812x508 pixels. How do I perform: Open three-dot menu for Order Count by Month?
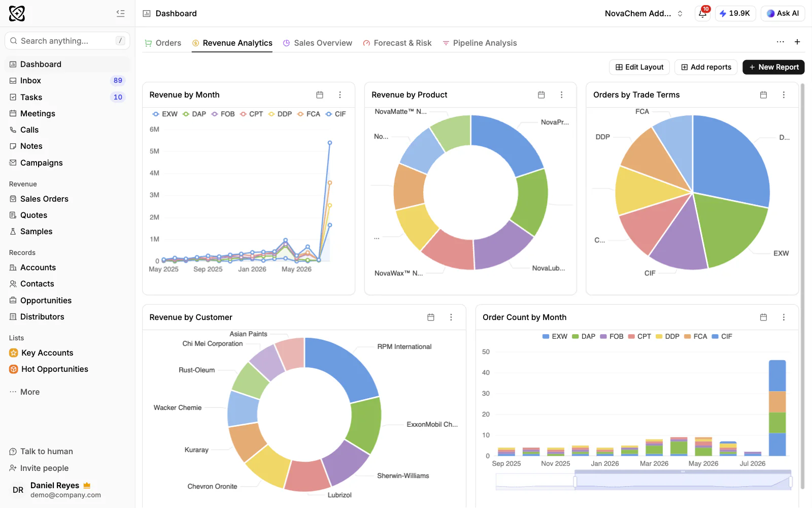pos(784,317)
